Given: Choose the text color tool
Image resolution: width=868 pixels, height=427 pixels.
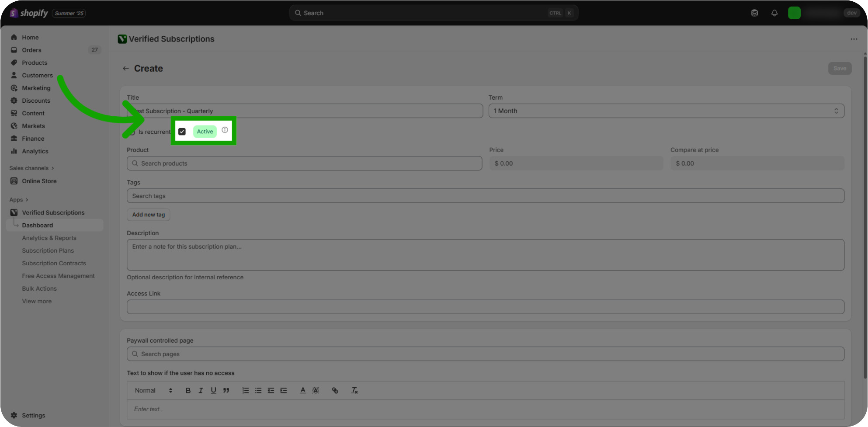Looking at the screenshot, I should (303, 391).
